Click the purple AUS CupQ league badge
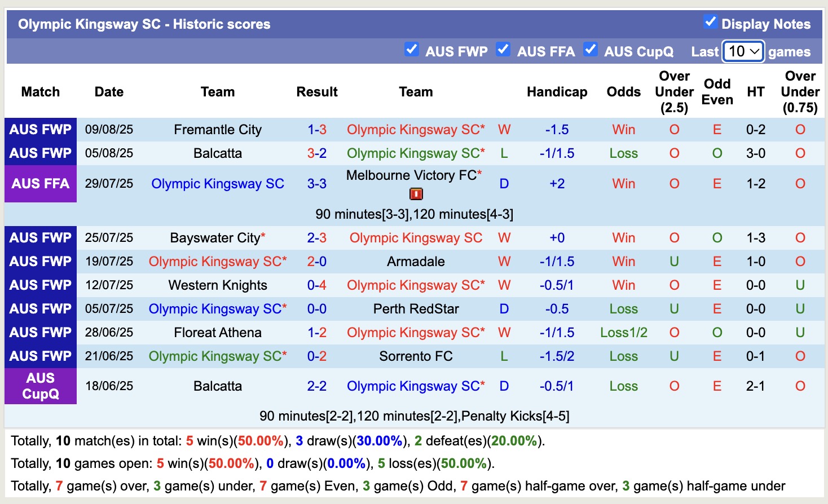This screenshot has height=504, width=828. [40, 386]
